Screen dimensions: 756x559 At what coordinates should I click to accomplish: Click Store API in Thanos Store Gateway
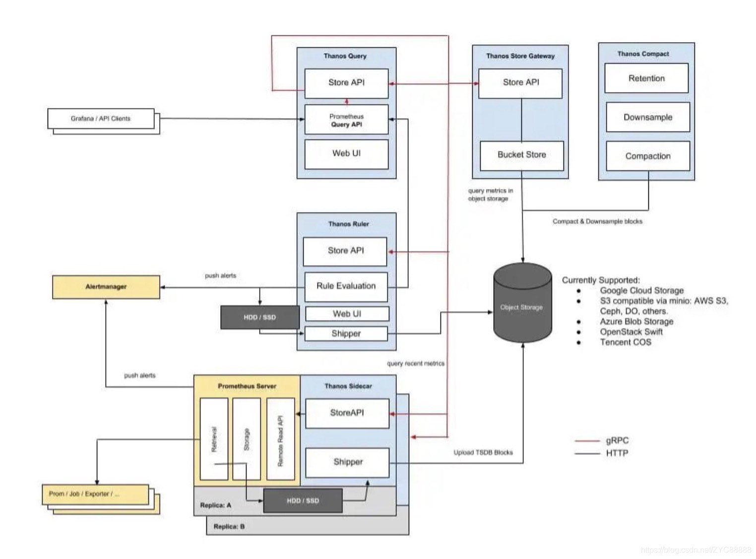[x=520, y=83]
